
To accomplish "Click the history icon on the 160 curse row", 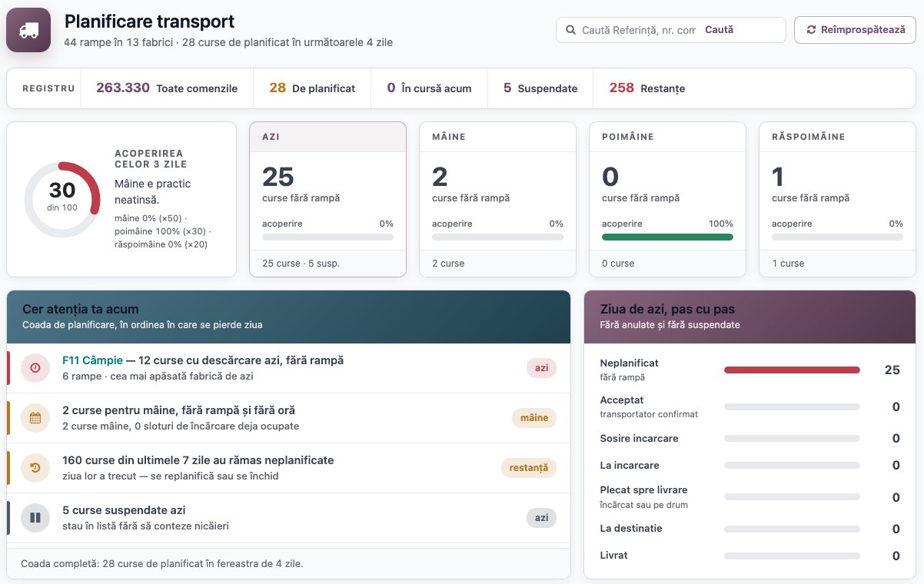I will point(35,468).
